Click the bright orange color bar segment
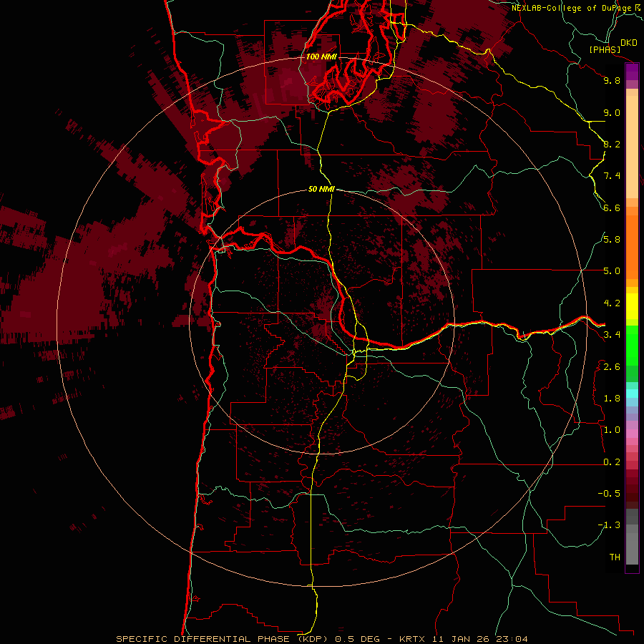The height and width of the screenshot is (644, 644). (632, 247)
